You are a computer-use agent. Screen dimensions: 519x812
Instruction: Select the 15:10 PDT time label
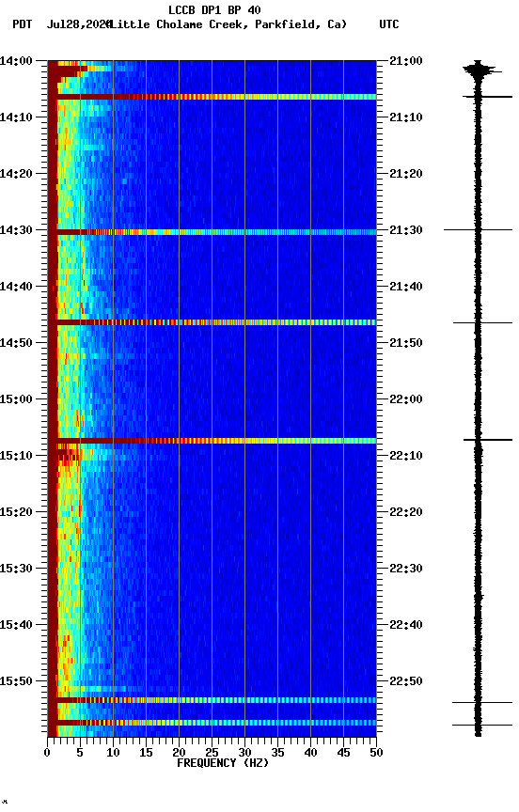tap(16, 456)
